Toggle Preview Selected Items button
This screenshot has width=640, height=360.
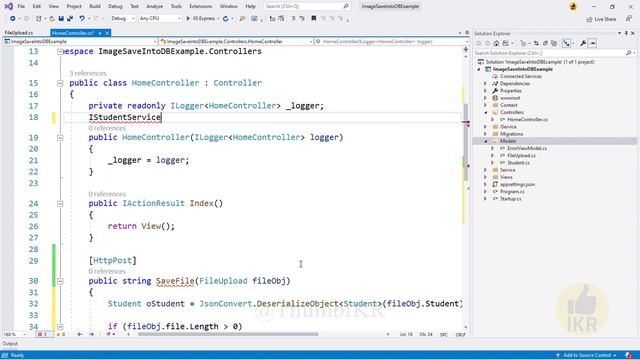click(x=593, y=43)
